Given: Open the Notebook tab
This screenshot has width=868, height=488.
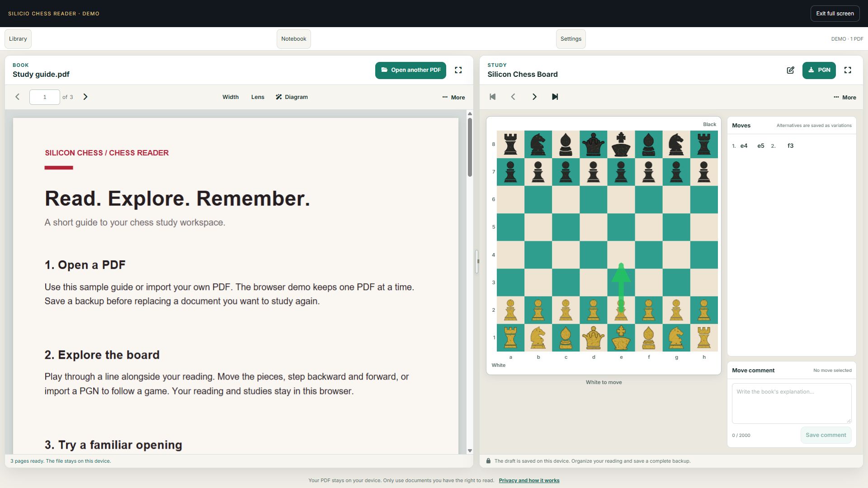Looking at the screenshot, I should [294, 39].
